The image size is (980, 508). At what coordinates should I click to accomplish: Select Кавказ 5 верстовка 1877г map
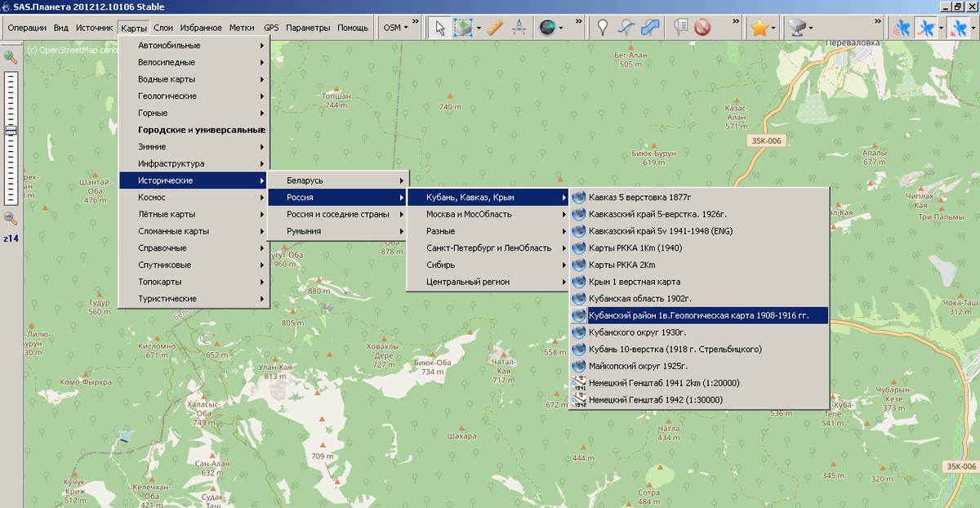tap(699, 198)
